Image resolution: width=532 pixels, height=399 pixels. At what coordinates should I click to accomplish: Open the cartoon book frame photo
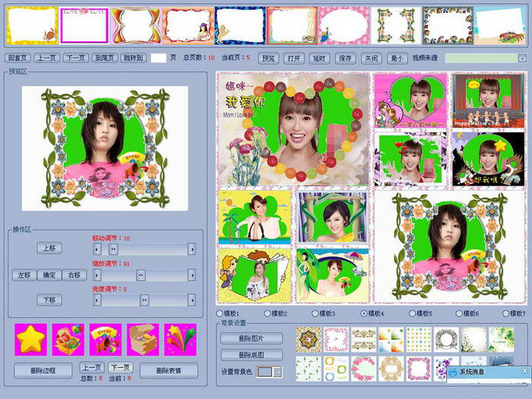click(x=255, y=276)
